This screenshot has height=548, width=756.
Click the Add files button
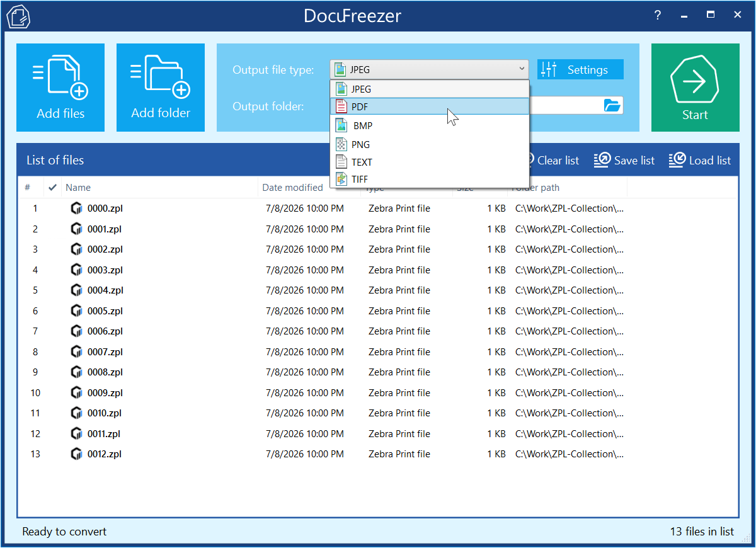[60, 88]
